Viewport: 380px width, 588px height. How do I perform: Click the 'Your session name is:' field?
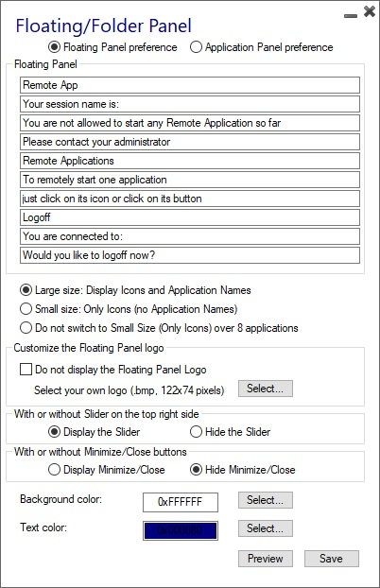[x=190, y=104]
